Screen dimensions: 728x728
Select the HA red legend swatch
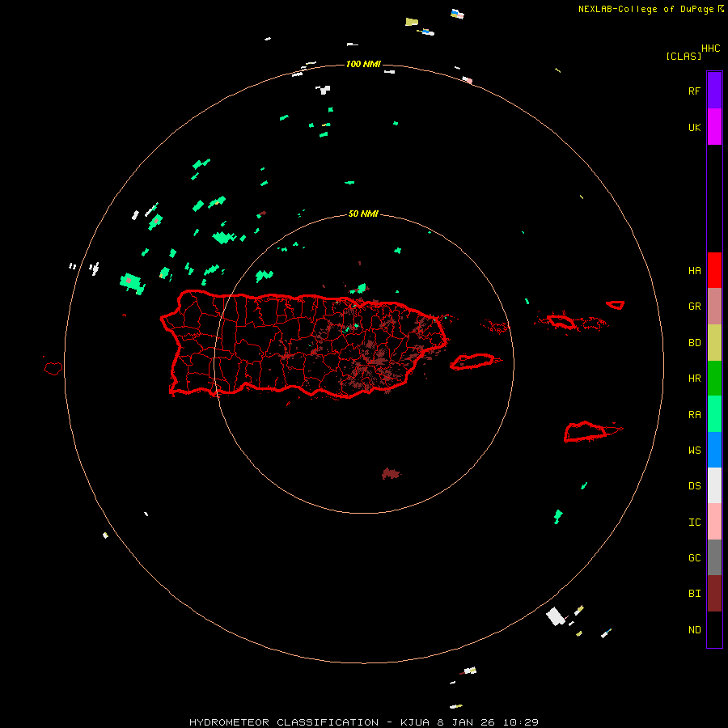click(x=714, y=270)
